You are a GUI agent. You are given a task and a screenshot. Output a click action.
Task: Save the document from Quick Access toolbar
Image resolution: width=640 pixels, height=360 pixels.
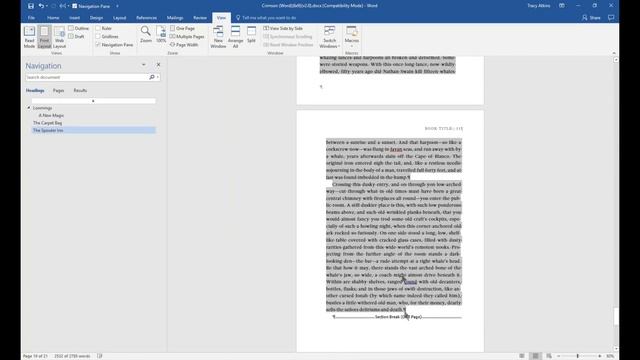31,6
